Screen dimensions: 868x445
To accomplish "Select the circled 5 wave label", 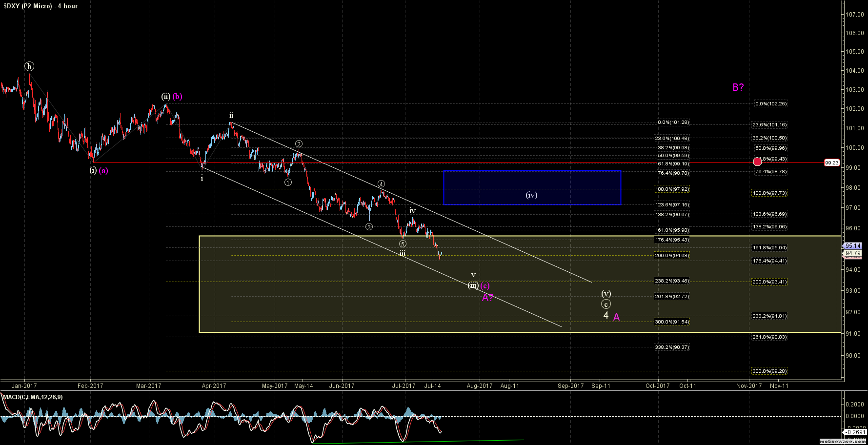I will tap(402, 243).
